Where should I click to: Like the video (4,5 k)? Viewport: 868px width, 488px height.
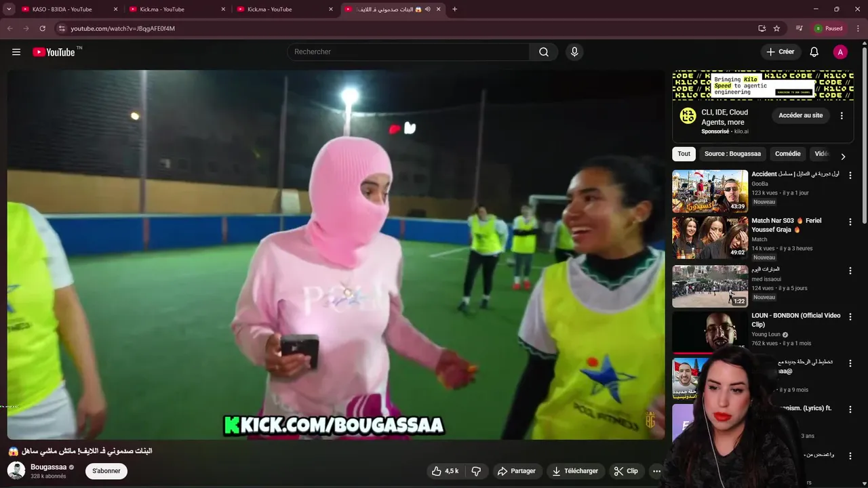coord(446,471)
